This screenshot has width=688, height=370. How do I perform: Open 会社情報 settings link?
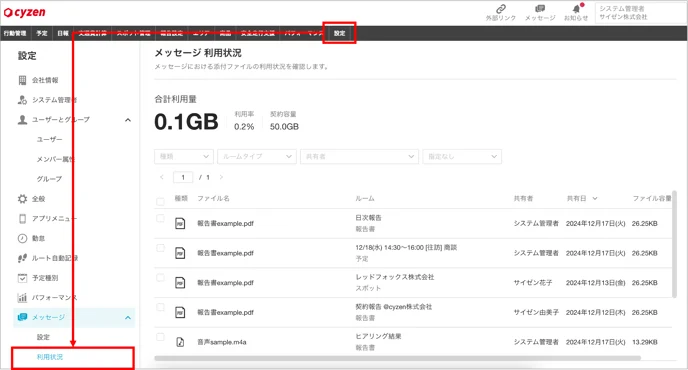tap(45, 80)
